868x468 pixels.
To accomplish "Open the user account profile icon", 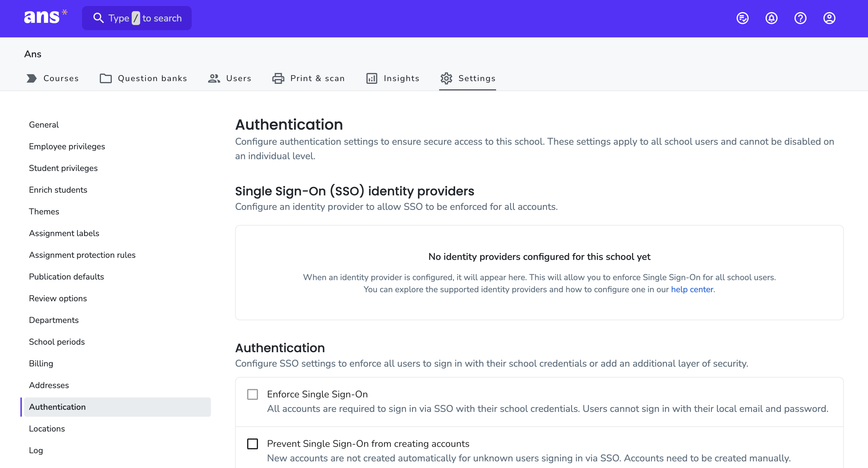I will pos(829,18).
